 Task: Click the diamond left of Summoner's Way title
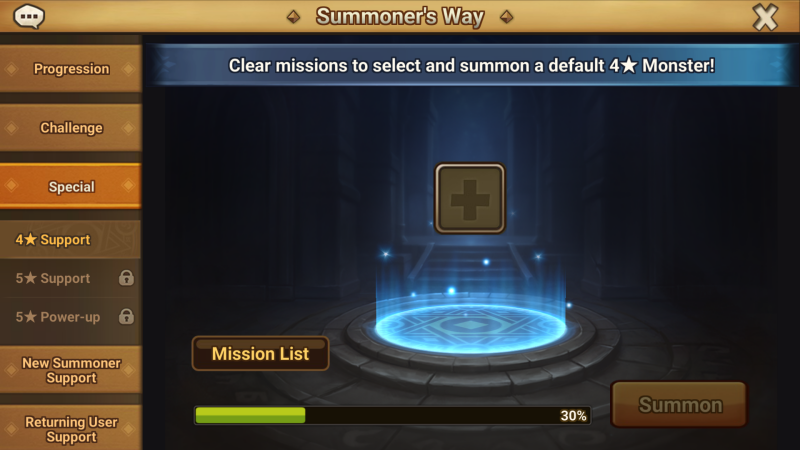pos(293,17)
